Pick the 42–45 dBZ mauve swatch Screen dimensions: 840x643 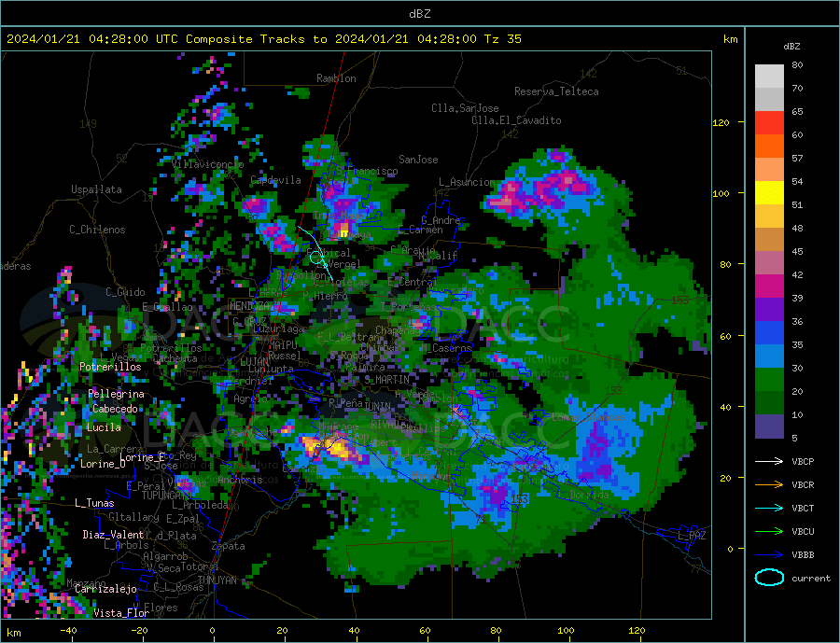click(x=769, y=263)
